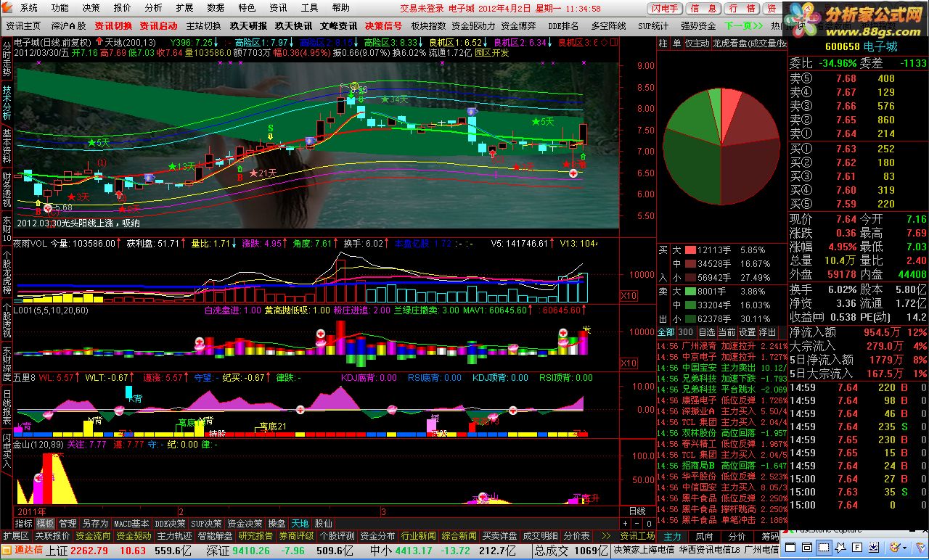Click 浮出 to float alert panel
The height and width of the screenshot is (560, 929).
click(x=767, y=332)
